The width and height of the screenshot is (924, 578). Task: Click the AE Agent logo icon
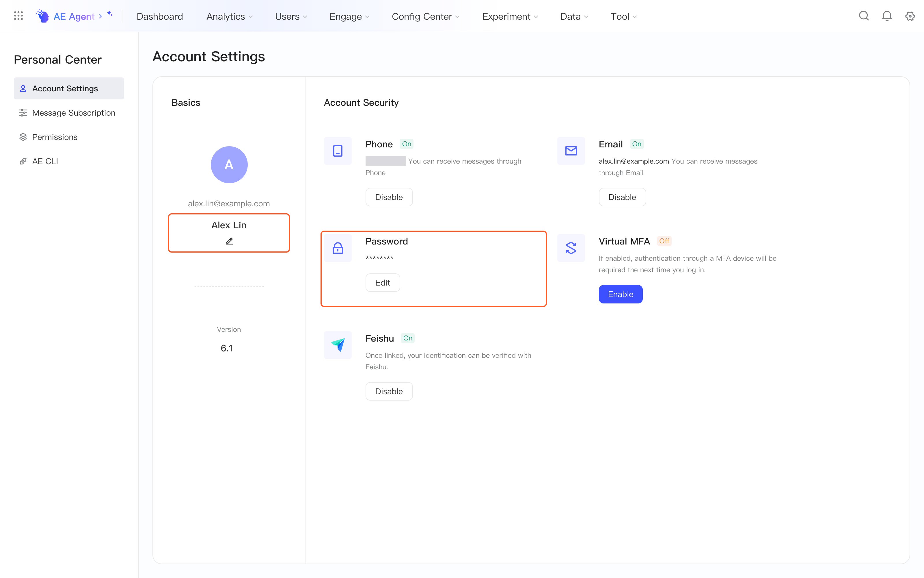[x=43, y=16]
